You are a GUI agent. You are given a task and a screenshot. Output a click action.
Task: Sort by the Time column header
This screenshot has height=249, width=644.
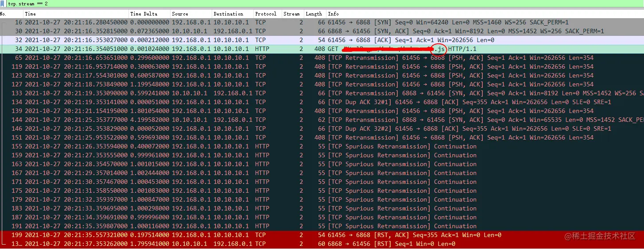(x=76, y=14)
